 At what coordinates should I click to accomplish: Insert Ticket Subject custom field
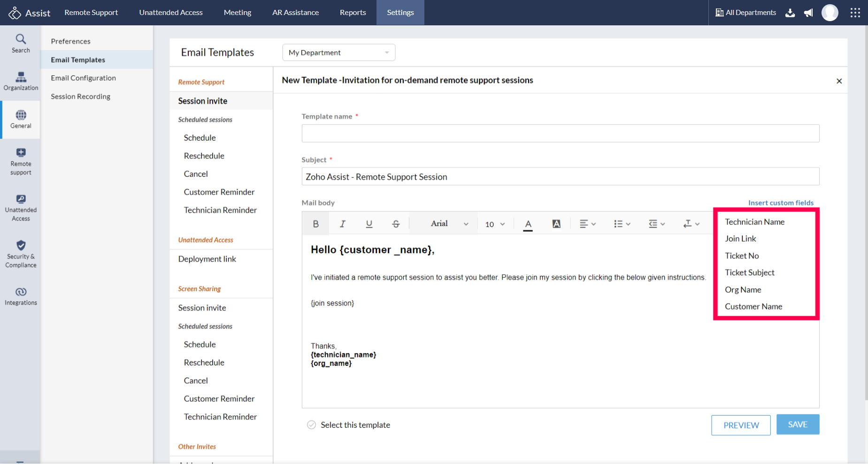click(749, 273)
